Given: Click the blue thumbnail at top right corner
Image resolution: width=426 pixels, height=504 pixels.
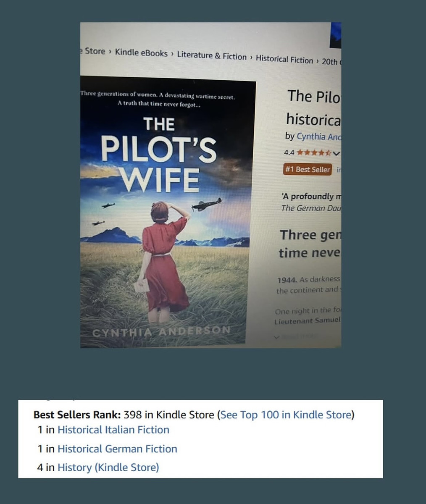Looking at the screenshot, I should [x=336, y=36].
